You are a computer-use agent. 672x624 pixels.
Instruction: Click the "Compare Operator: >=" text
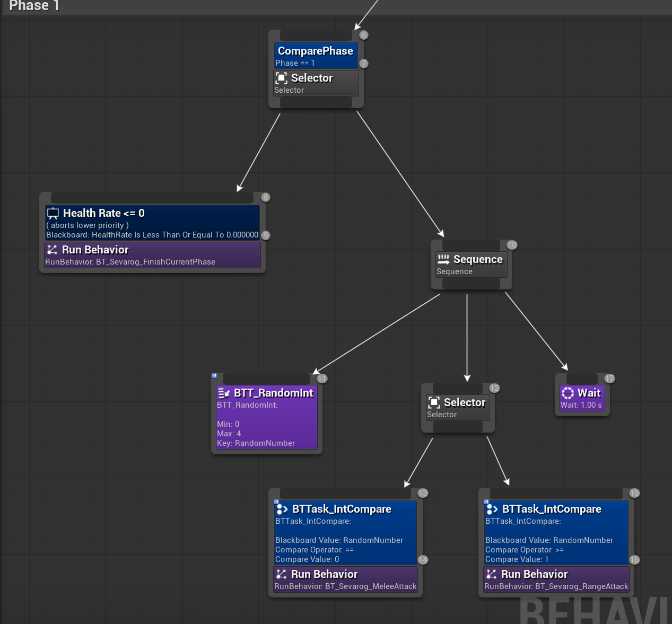[525, 550]
